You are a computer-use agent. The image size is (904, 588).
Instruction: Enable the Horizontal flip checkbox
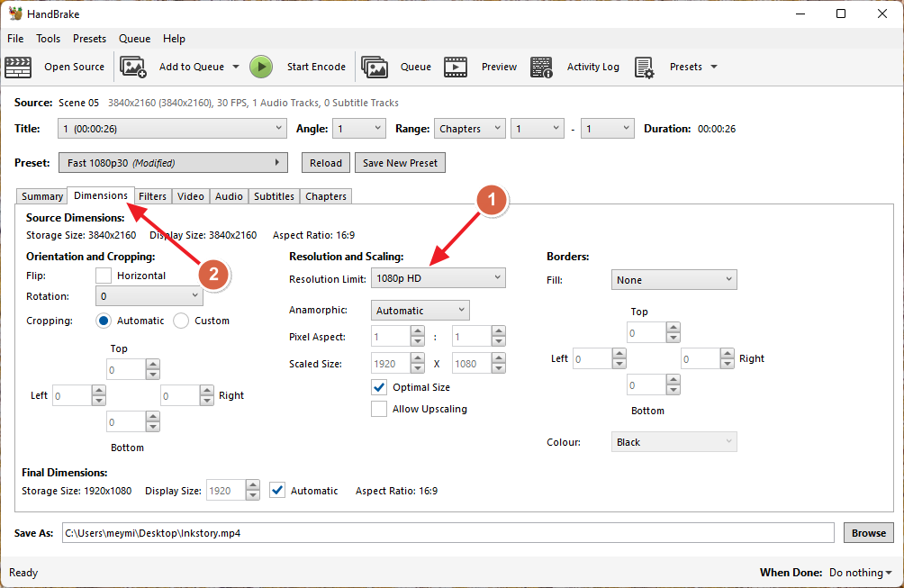click(x=104, y=276)
